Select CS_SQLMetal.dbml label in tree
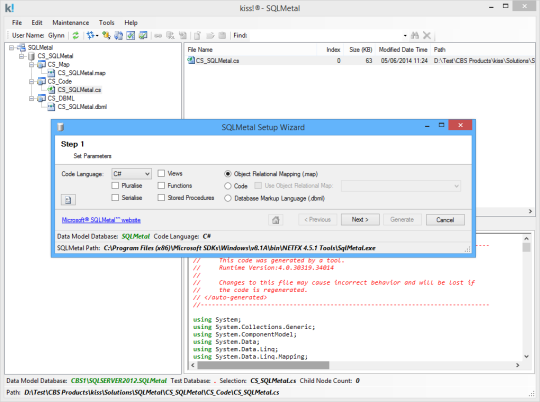The image size is (540, 402). (82, 107)
